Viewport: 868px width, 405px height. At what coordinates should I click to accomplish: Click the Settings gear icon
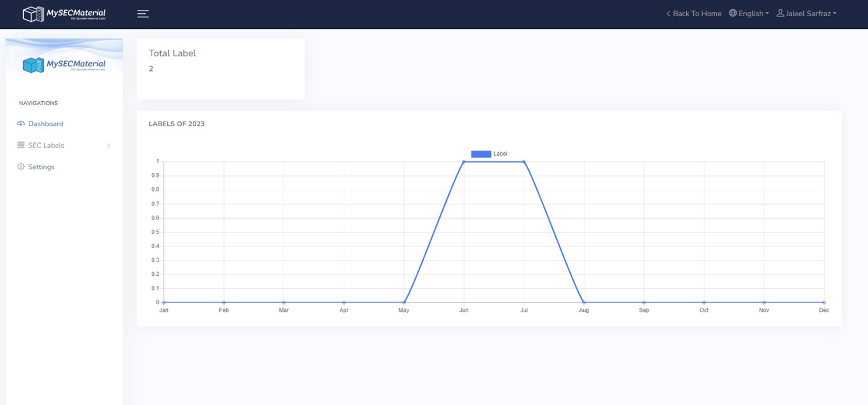(21, 167)
